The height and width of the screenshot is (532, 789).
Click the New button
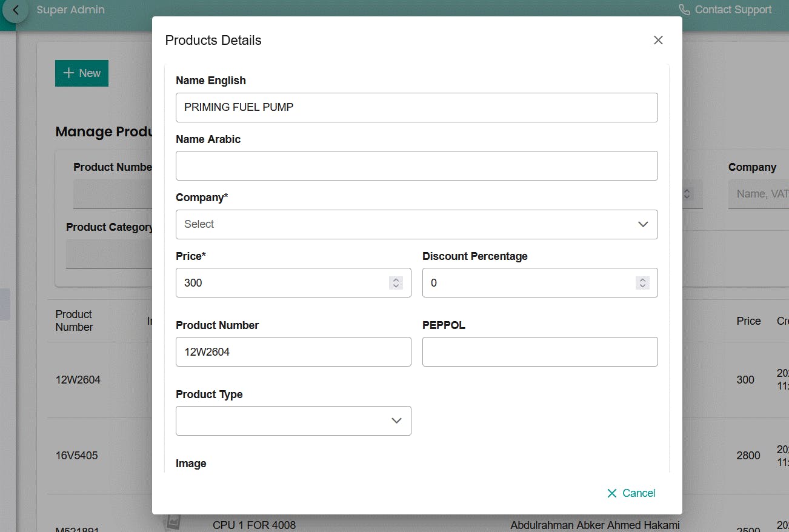82,73
